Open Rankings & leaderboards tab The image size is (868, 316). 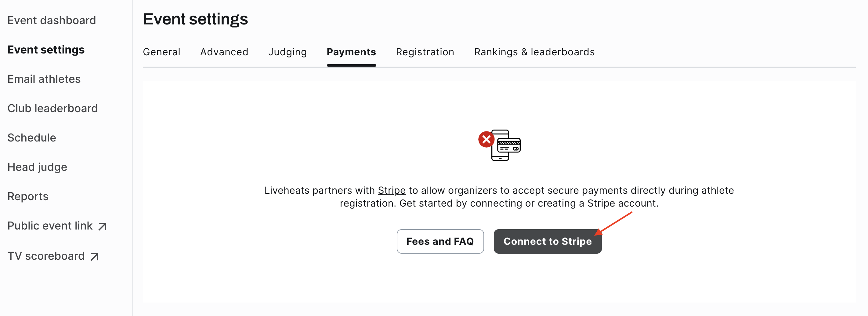(x=534, y=52)
